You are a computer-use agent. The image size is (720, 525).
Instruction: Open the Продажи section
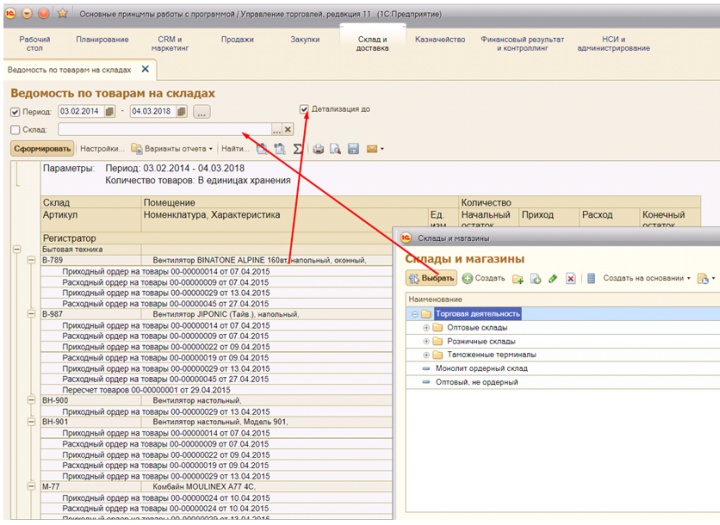tap(237, 40)
